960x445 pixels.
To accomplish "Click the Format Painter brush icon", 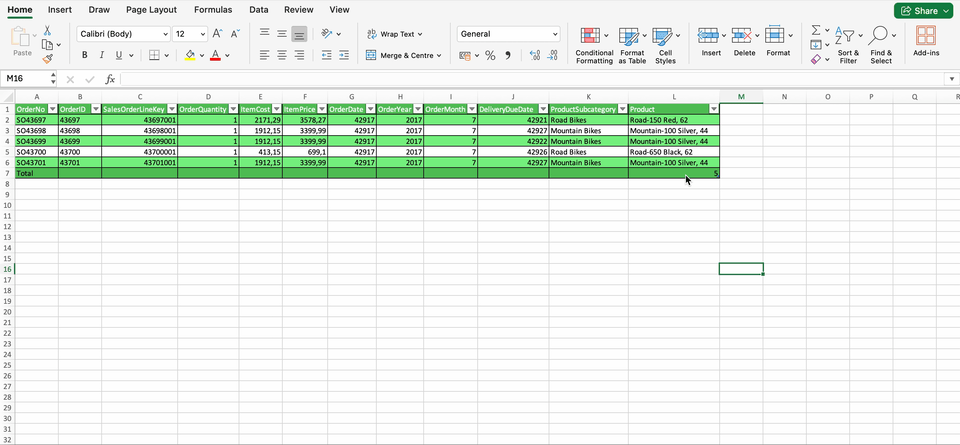I will point(47,59).
